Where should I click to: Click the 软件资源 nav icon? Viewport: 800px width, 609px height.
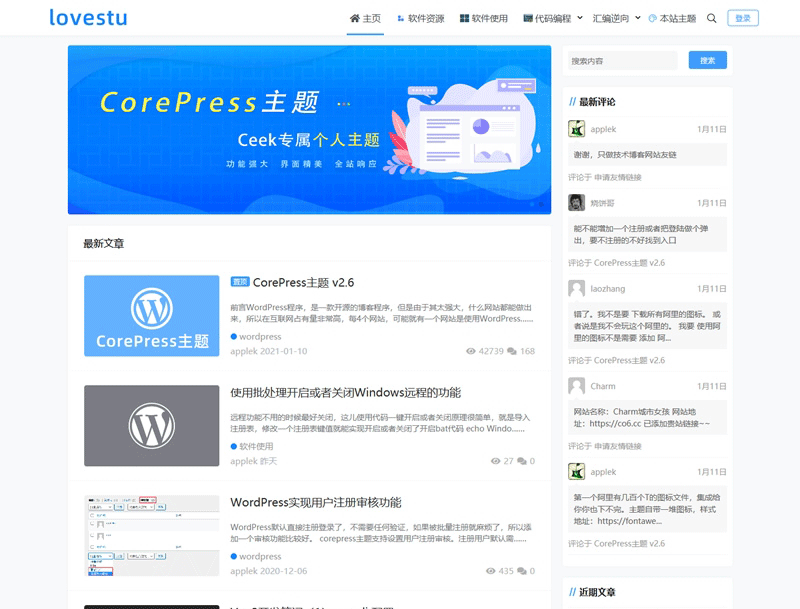point(401,18)
